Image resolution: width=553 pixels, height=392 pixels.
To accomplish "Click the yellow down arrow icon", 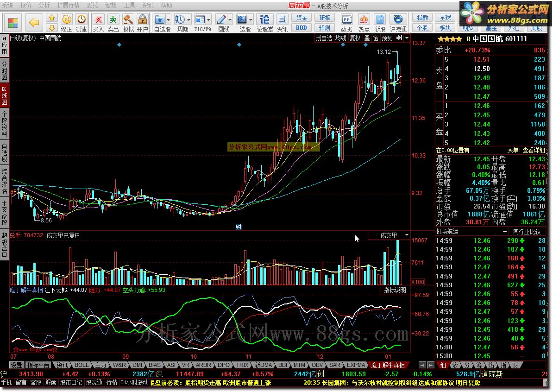I will click(52, 27).
